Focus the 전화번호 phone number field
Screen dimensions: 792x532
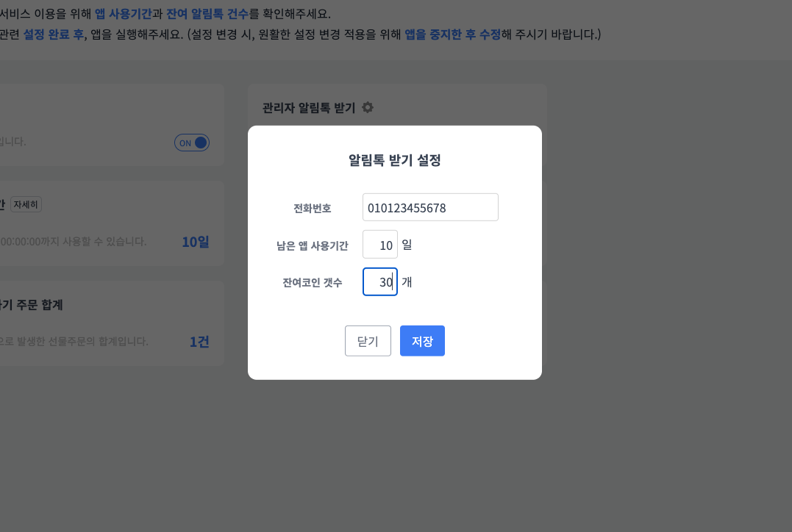[430, 207]
